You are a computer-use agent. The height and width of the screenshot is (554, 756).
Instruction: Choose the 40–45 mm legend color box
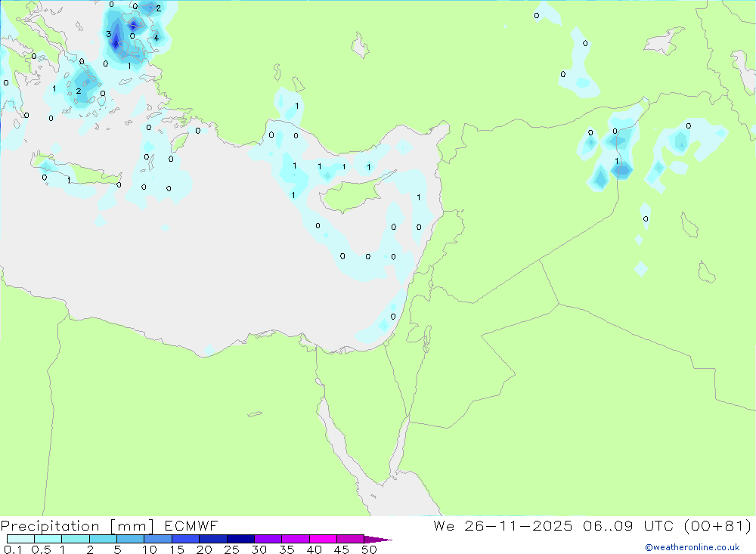[x=323, y=539]
